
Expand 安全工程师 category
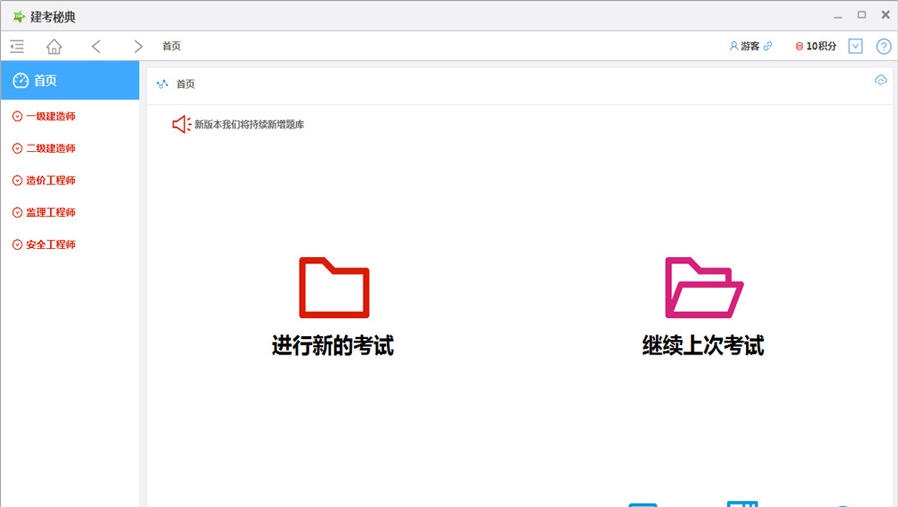(44, 245)
